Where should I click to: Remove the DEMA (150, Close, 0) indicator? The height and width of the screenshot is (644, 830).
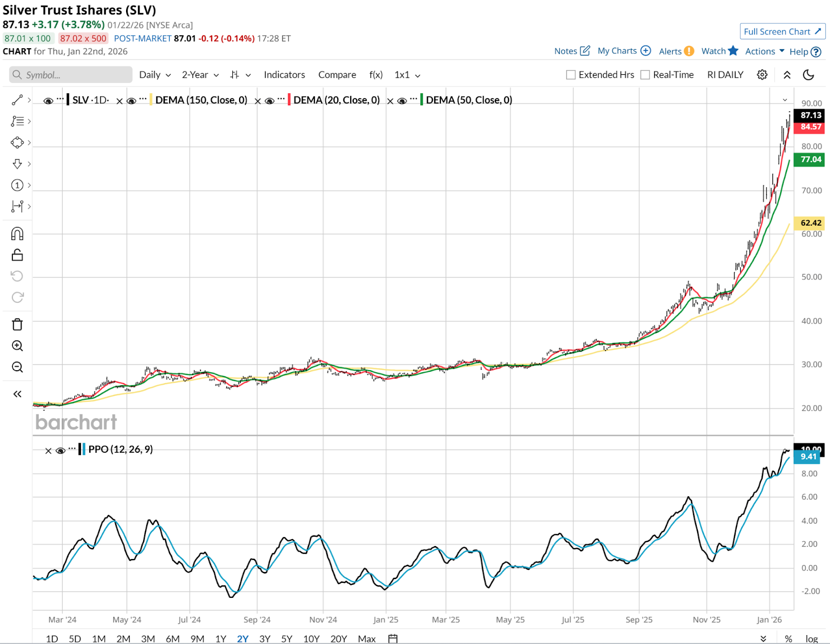click(x=257, y=101)
